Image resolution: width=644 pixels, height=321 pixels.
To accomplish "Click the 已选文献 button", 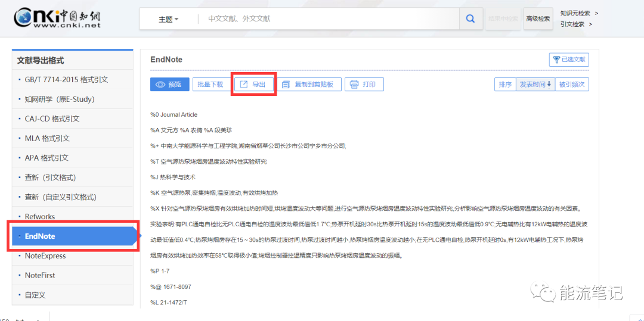I will point(569,60).
